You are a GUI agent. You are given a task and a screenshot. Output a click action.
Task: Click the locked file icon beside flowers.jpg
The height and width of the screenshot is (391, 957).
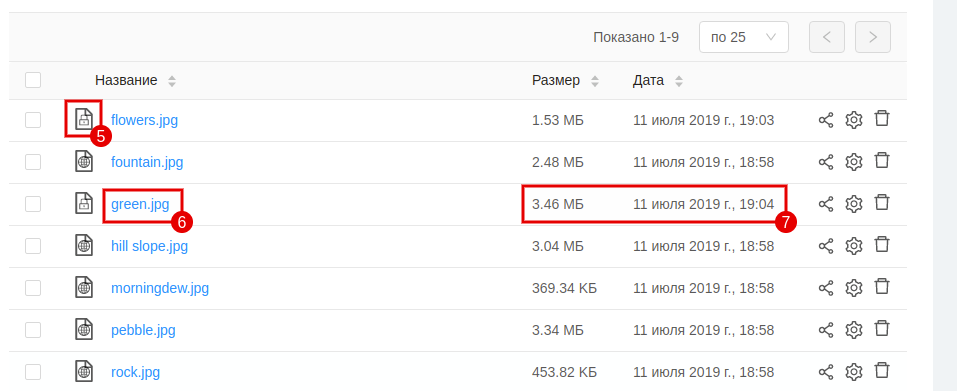(84, 119)
